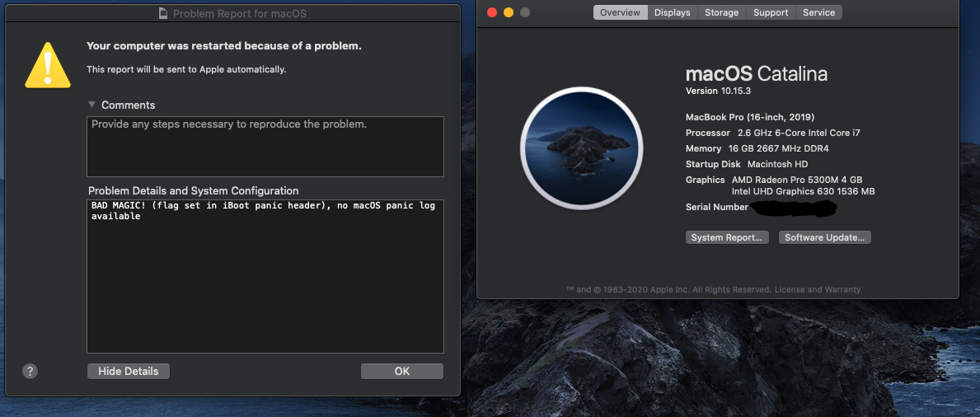The image size is (980, 417).
Task: Click the Comments text field
Action: (265, 147)
